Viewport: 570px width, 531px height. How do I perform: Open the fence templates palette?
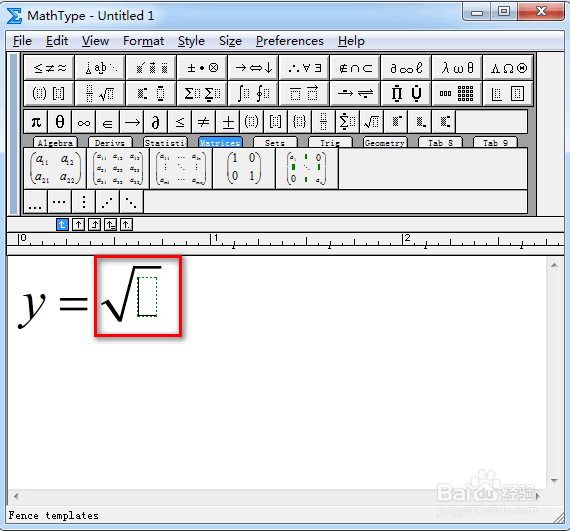point(49,93)
